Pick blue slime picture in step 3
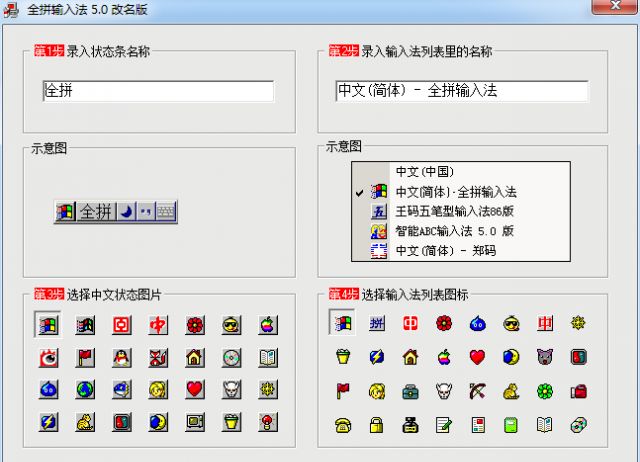This screenshot has width=640, height=462. click(x=48, y=389)
